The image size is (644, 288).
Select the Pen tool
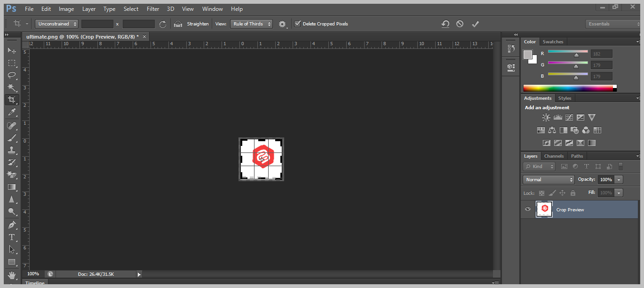coord(12,224)
